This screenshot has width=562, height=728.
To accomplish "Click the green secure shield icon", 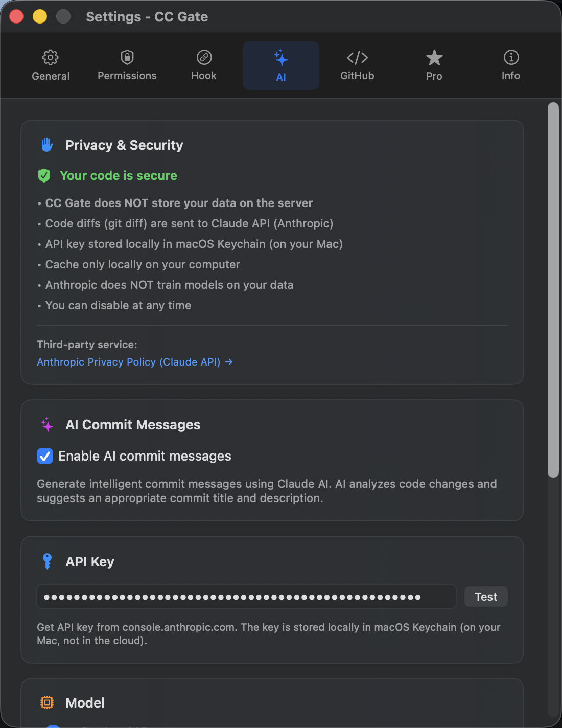I will point(44,175).
